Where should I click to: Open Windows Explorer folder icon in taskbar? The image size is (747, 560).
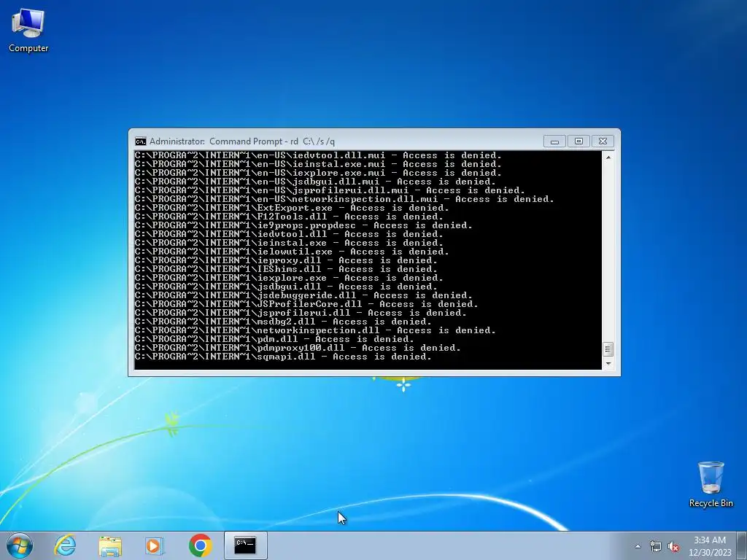tap(110, 545)
